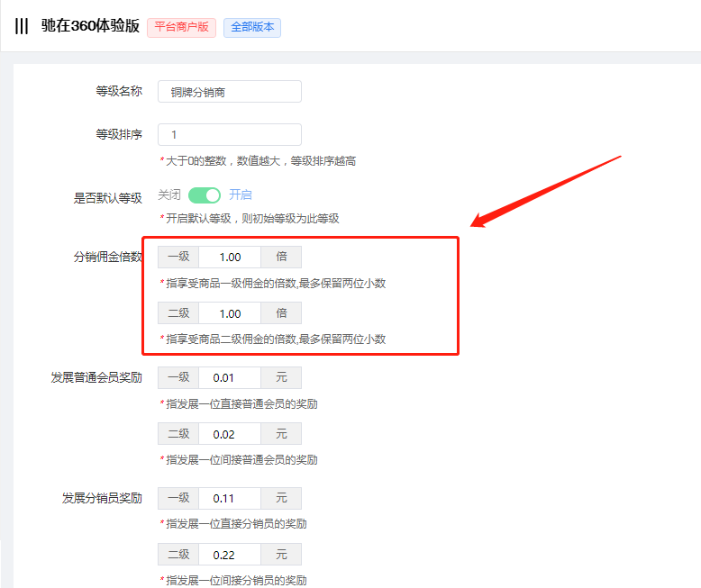Click the 发展普通会员奖励 label
Image resolution: width=701 pixels, height=588 pixels.
pyautogui.click(x=96, y=377)
